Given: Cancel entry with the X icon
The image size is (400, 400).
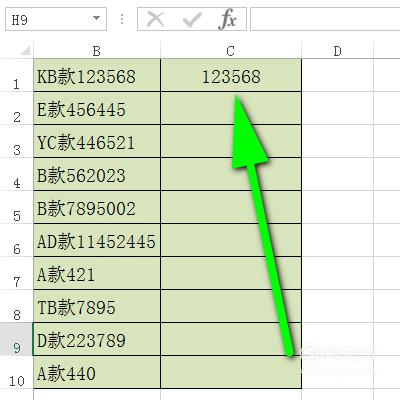Looking at the screenshot, I should [155, 19].
